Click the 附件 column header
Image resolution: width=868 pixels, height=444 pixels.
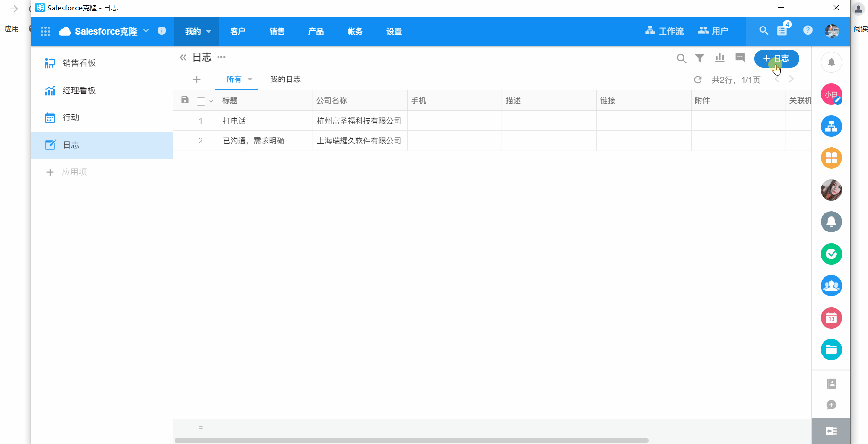pyautogui.click(x=739, y=100)
